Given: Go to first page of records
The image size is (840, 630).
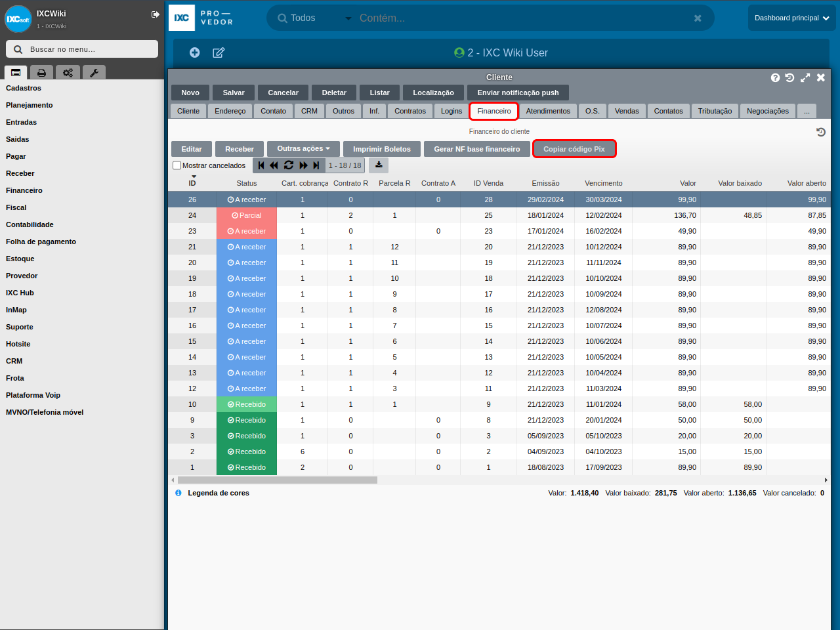Looking at the screenshot, I should (261, 165).
